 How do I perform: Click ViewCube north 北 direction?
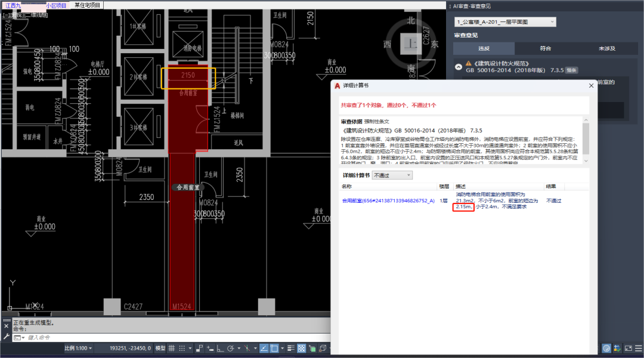click(x=411, y=20)
